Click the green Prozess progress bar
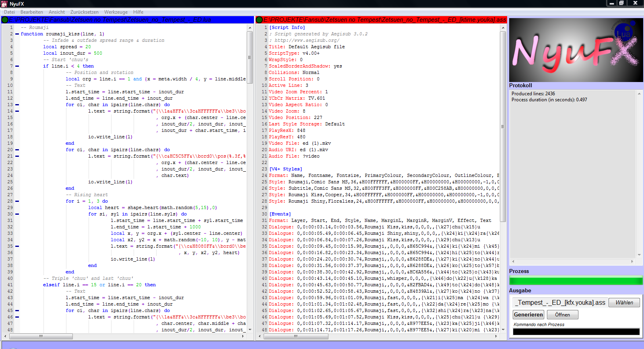 (x=576, y=281)
